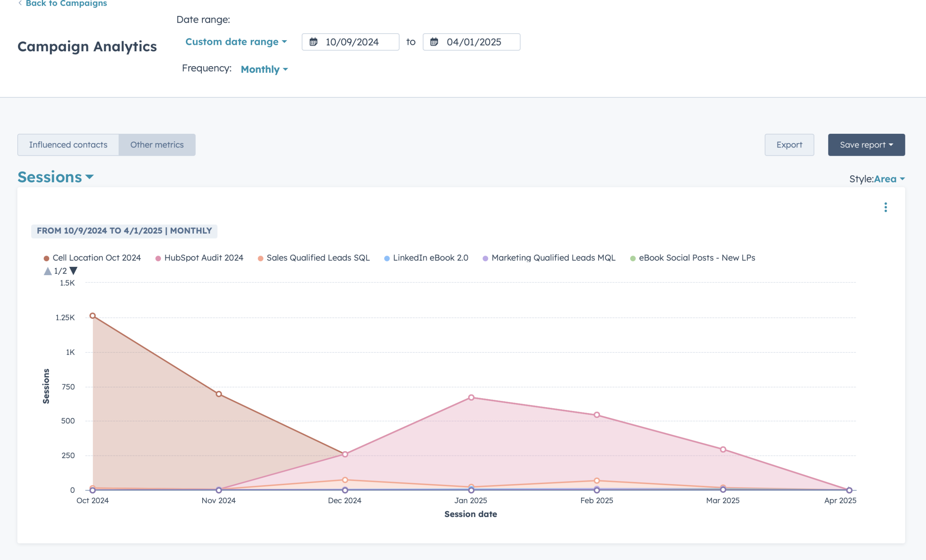Expand the Monthly frequency dropdown
The height and width of the screenshot is (560, 926).
(264, 69)
